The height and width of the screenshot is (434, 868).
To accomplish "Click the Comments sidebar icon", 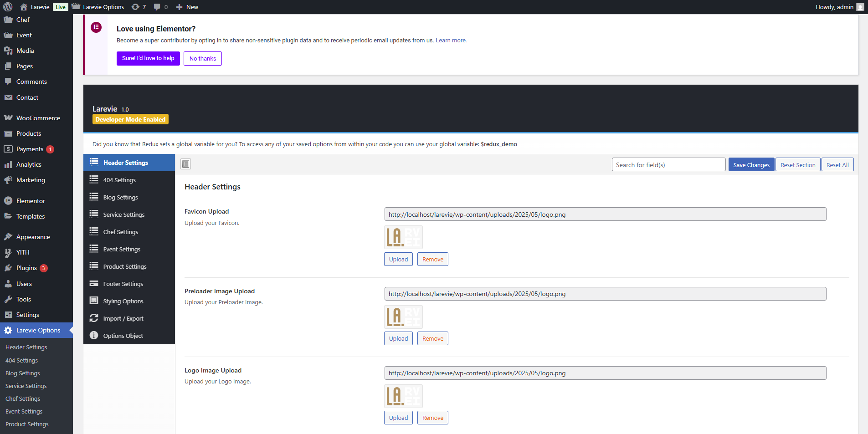I will tap(8, 82).
